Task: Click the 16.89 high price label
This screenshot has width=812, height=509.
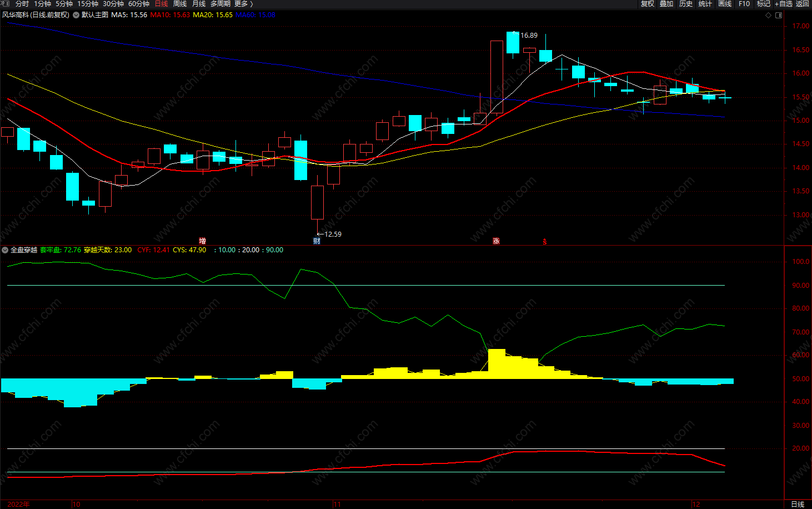Action: (529, 36)
